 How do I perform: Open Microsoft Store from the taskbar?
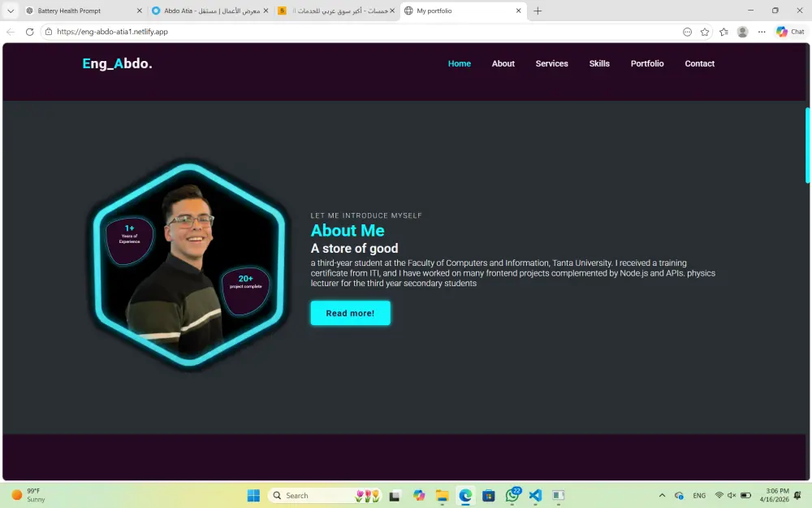[x=488, y=496]
